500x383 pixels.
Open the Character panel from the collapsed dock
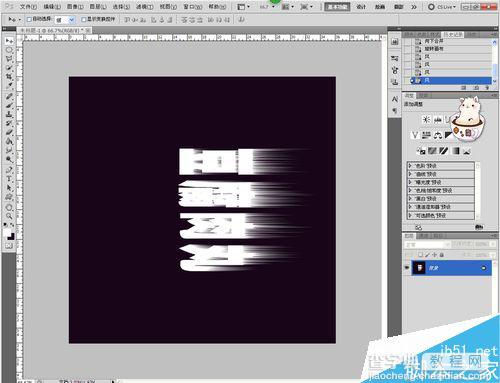tap(395, 99)
